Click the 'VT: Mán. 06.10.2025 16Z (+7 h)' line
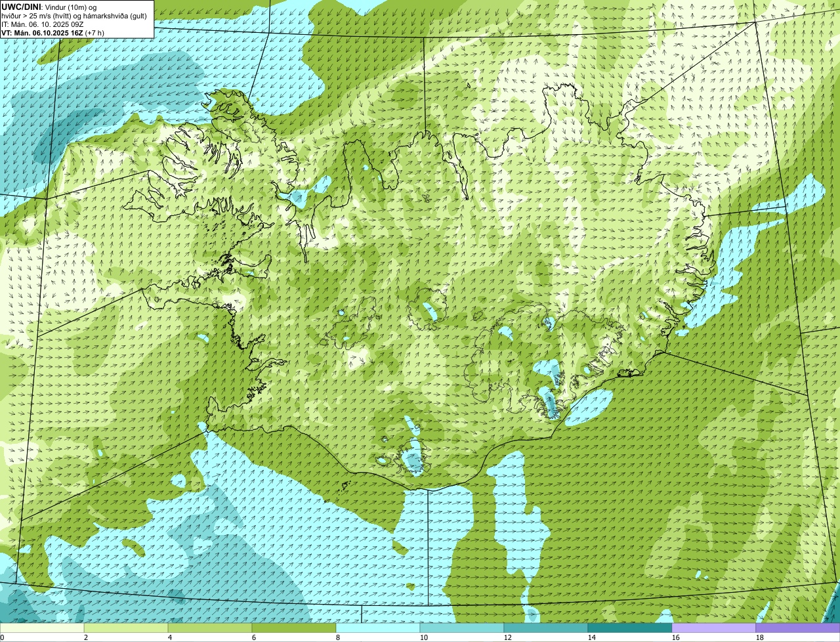840x642 pixels. [x=53, y=32]
